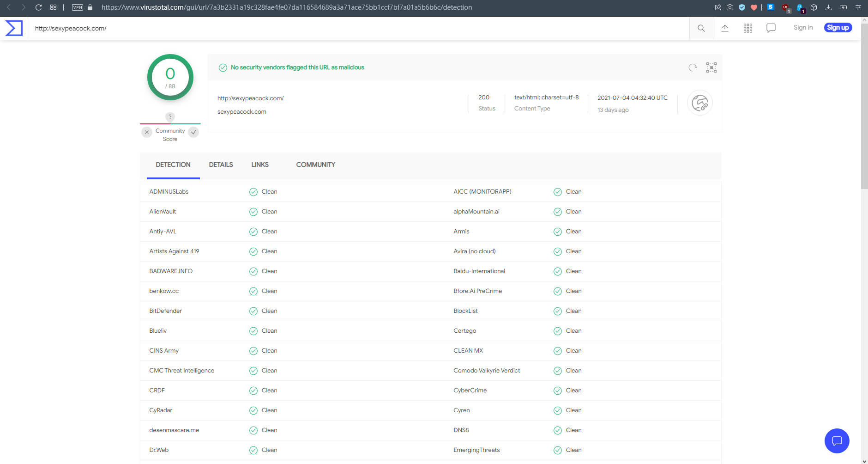Open the browser downloads icon
The image size is (868, 464).
click(x=829, y=7)
